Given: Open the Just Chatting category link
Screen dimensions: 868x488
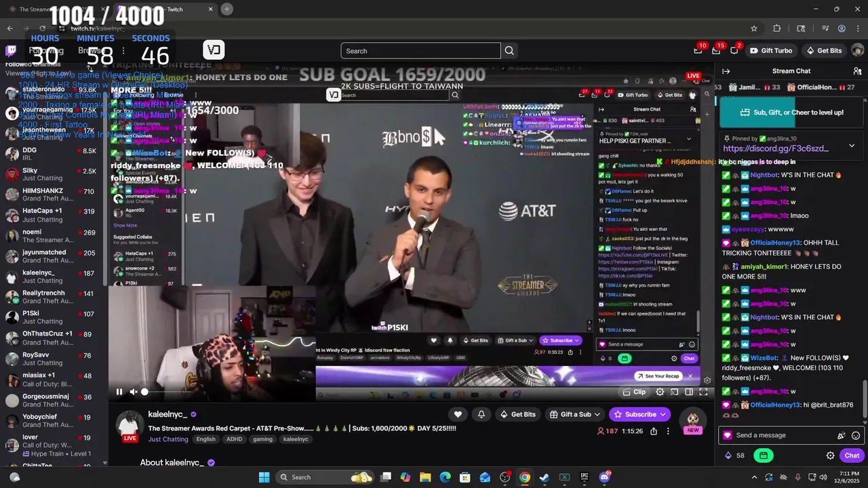Looking at the screenshot, I should tap(168, 439).
